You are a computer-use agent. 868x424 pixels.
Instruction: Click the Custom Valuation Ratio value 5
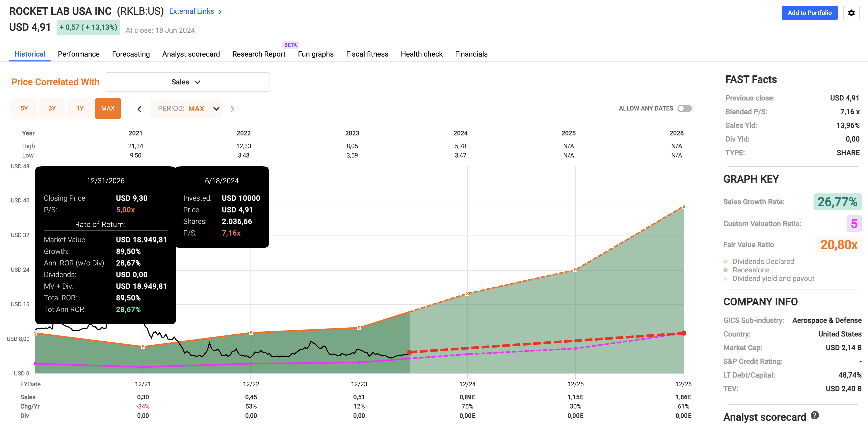pyautogui.click(x=854, y=224)
